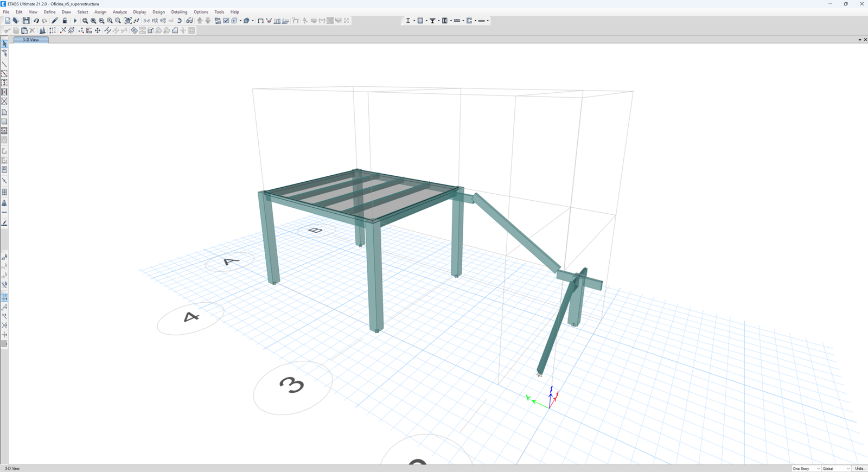
Task: Expand the slab design dropdown arrow
Action: (488, 21)
